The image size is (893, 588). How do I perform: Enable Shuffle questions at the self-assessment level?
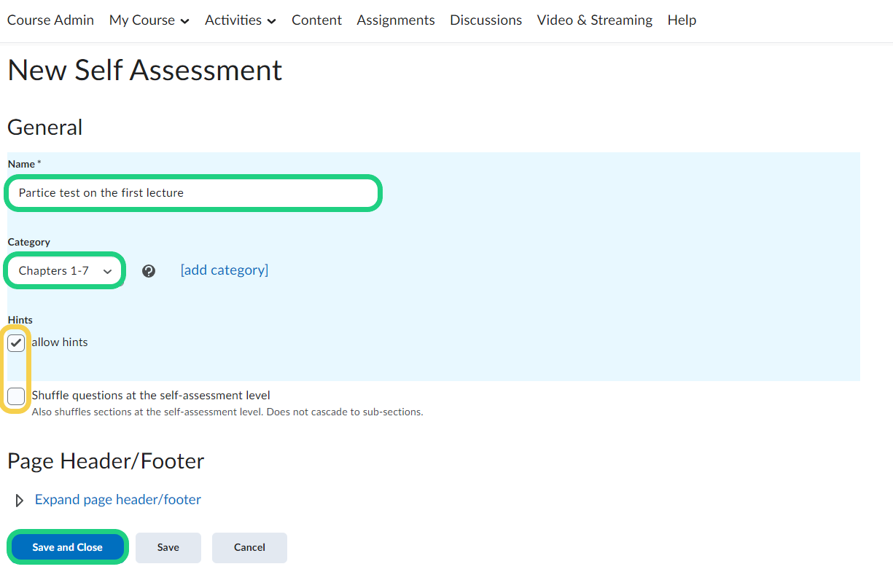(x=16, y=396)
